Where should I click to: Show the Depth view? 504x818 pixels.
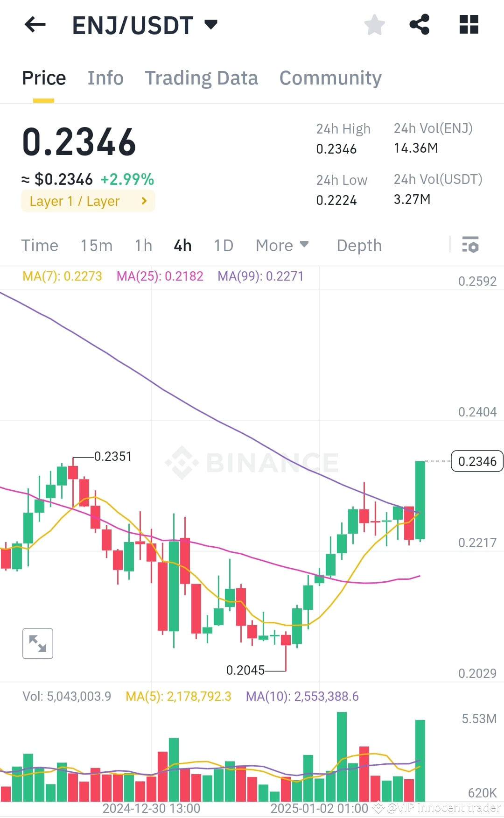point(358,245)
